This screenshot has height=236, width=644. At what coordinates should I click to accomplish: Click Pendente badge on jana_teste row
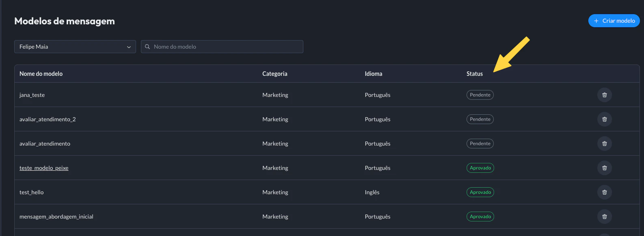tap(480, 95)
